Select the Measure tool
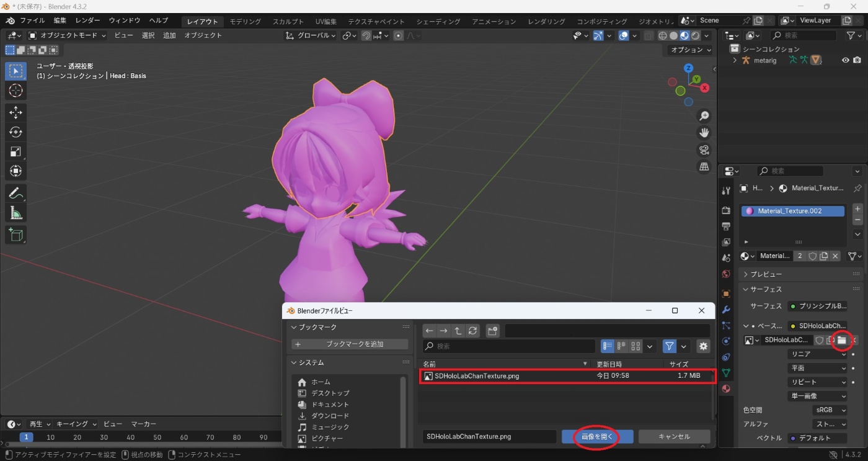The image size is (868, 461). [x=16, y=213]
